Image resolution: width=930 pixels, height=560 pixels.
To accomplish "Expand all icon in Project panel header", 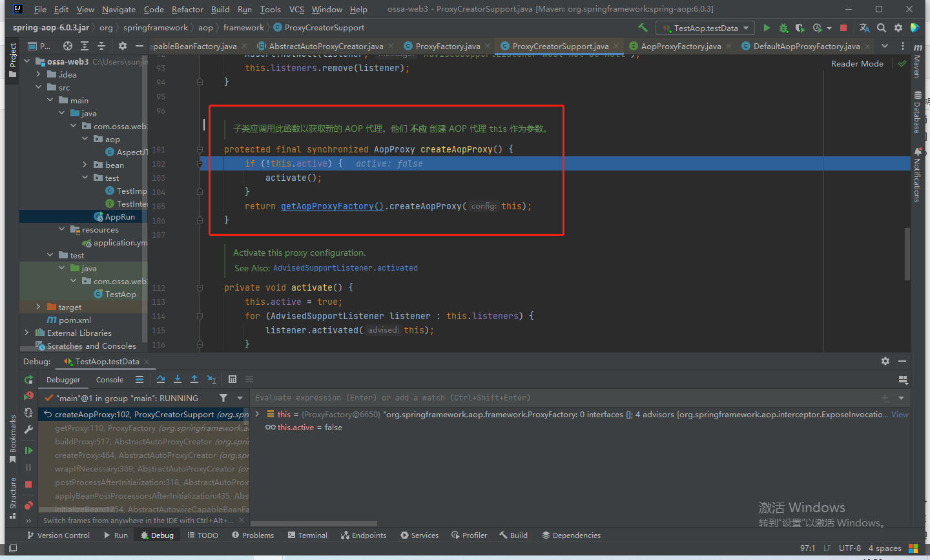I will pos(85,46).
